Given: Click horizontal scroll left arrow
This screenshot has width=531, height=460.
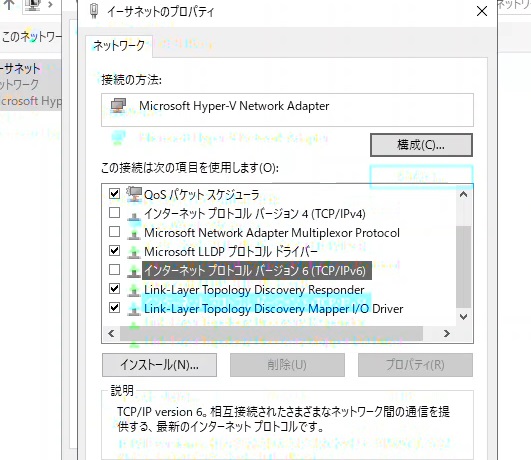Looking at the screenshot, I should [111, 334].
